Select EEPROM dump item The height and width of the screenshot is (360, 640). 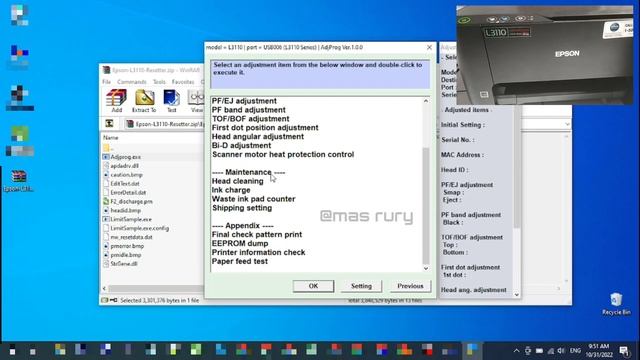click(240, 244)
